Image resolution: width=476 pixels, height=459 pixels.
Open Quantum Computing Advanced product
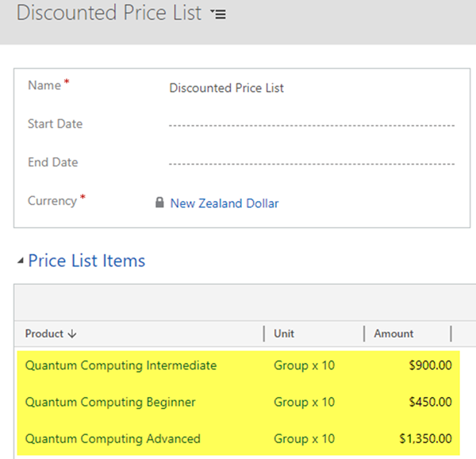pyautogui.click(x=113, y=438)
